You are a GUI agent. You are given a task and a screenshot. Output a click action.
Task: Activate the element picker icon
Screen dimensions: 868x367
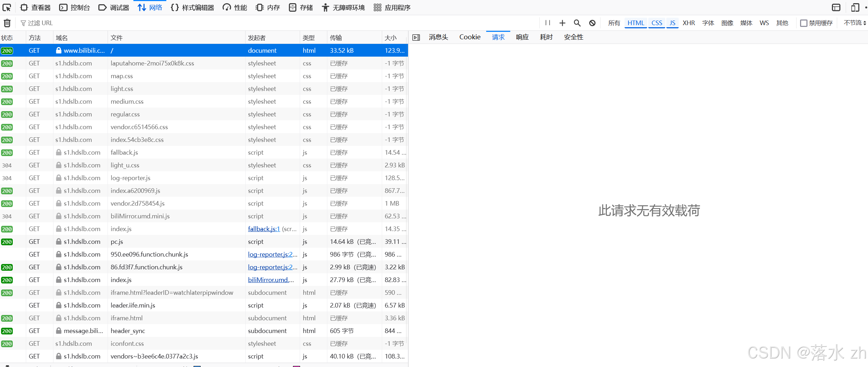click(7, 7)
